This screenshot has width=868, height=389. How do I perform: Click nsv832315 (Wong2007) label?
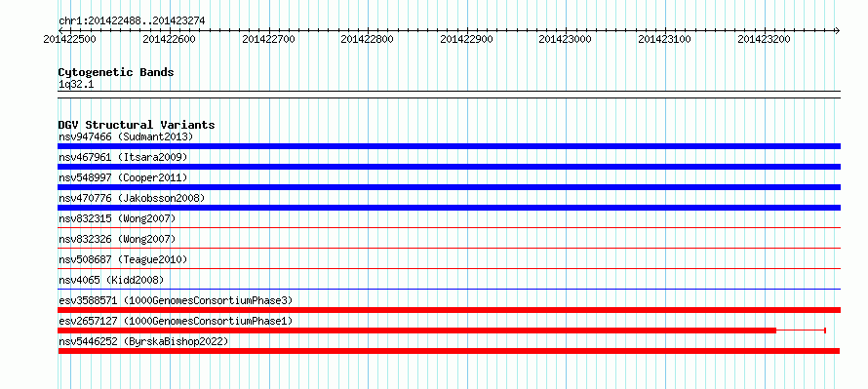coord(117,218)
